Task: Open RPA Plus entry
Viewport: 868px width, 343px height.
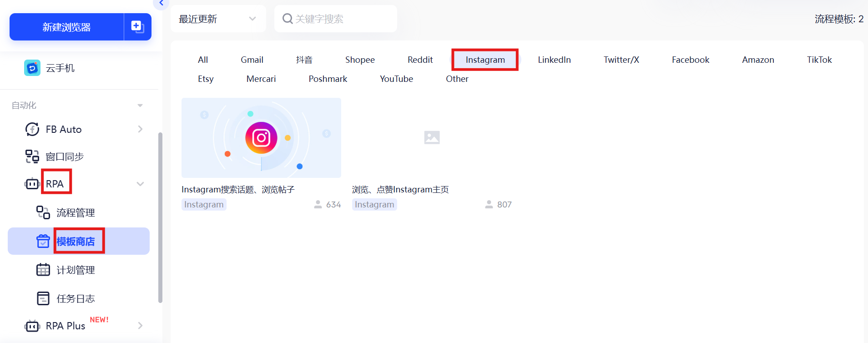Action: 66,326
